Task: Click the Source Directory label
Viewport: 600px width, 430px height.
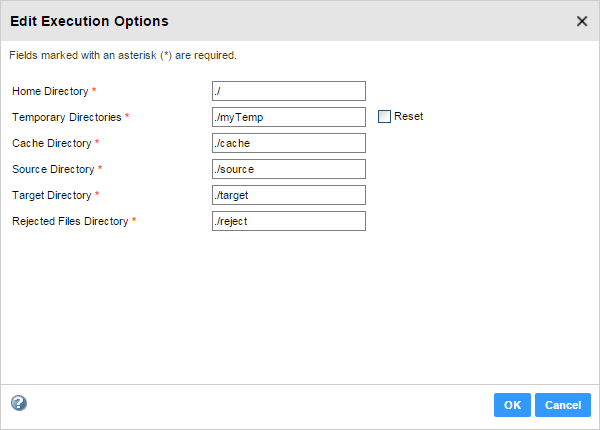Action: 53,170
